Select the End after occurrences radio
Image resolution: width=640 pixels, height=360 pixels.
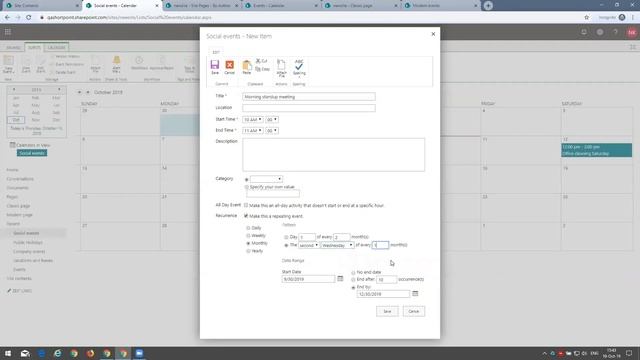click(353, 280)
